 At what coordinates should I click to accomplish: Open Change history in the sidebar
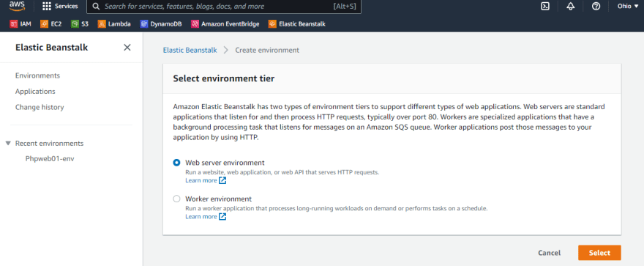click(x=40, y=107)
